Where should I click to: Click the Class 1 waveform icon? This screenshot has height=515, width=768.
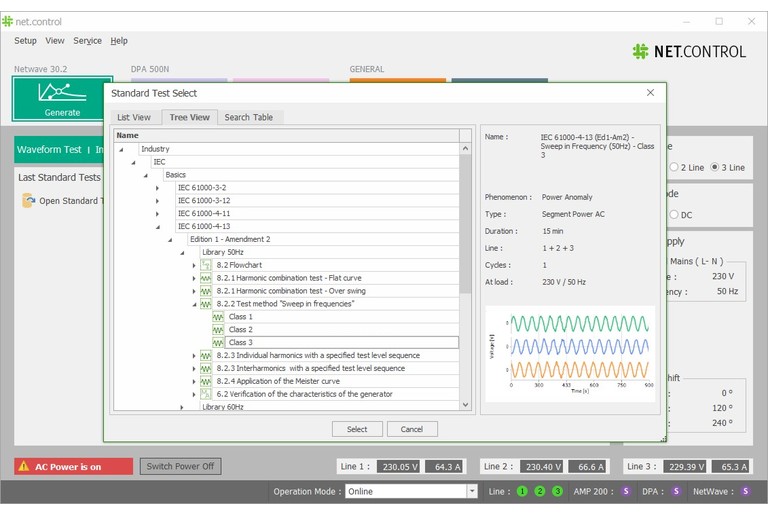pos(218,317)
